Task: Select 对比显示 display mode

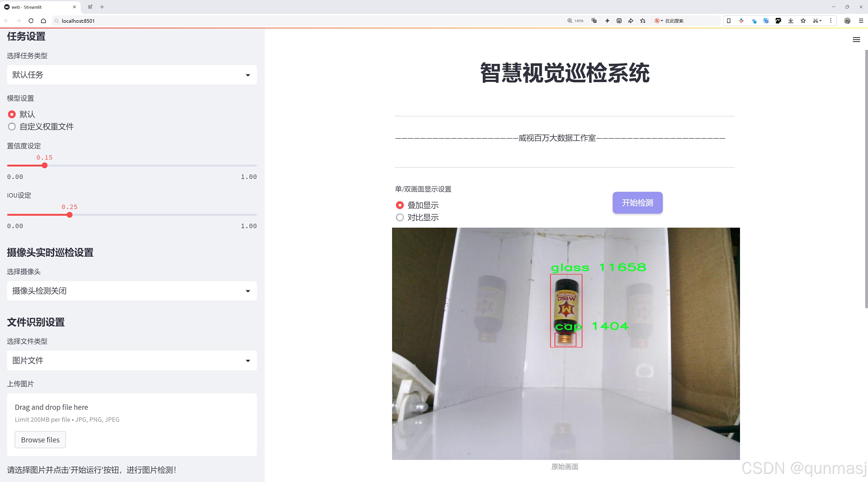Action: (400, 217)
